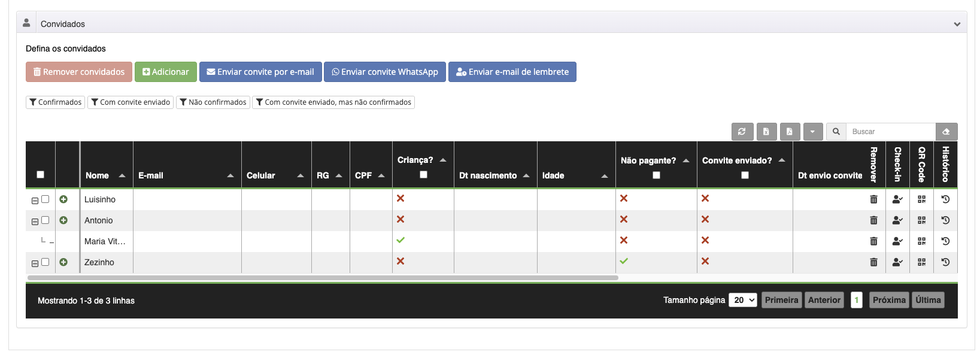Screen dimensions: 980x364
Task: Open history for Maria Vit…
Action: click(x=946, y=241)
